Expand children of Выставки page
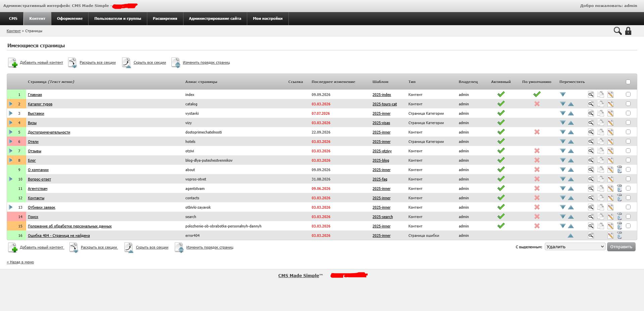This screenshot has width=644, height=311. [11, 113]
